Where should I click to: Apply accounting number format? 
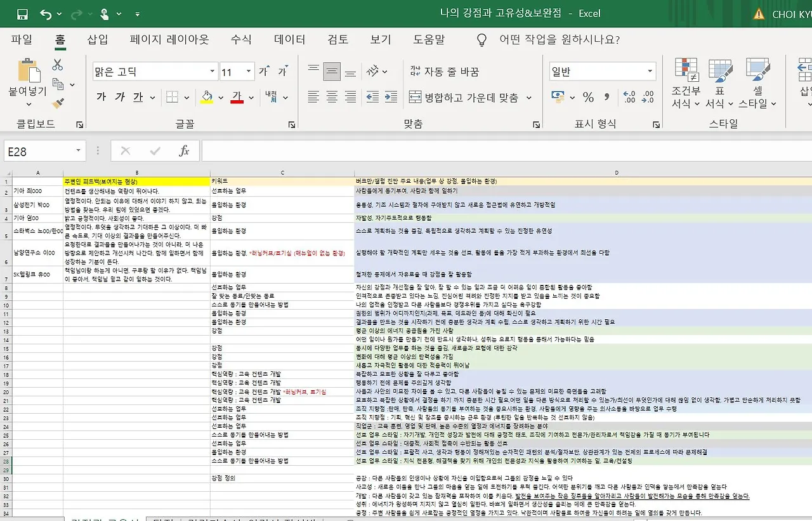click(x=558, y=97)
